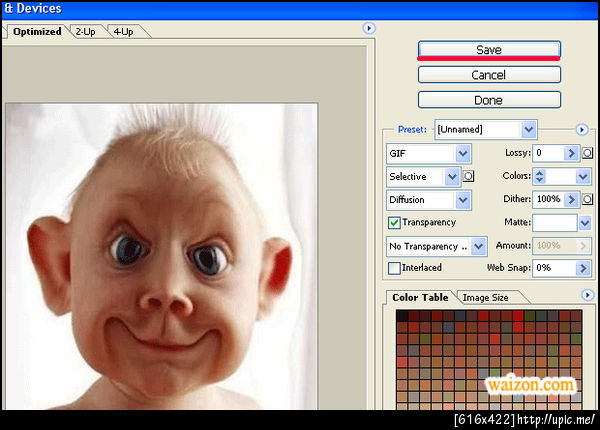Click the Colors up/down stepper

coord(540,176)
